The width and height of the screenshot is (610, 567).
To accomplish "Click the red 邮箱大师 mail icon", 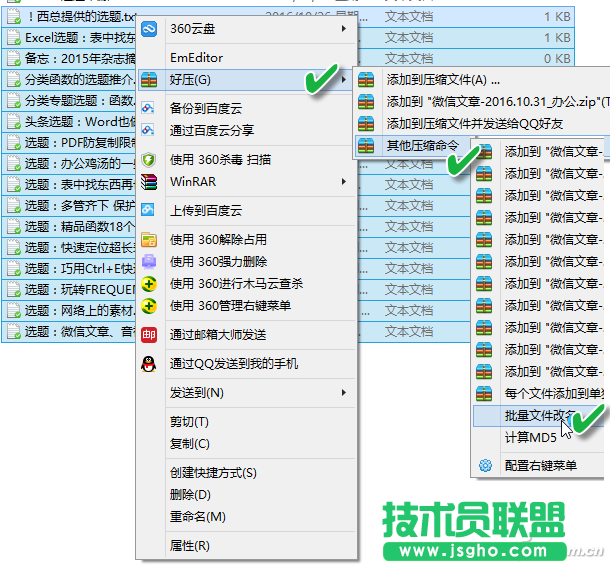I will coord(149,334).
